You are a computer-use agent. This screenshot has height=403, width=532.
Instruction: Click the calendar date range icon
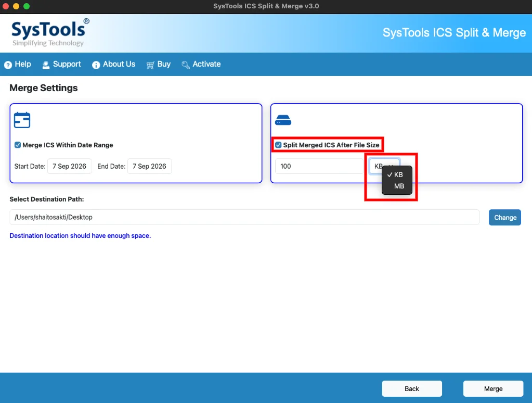pos(22,120)
